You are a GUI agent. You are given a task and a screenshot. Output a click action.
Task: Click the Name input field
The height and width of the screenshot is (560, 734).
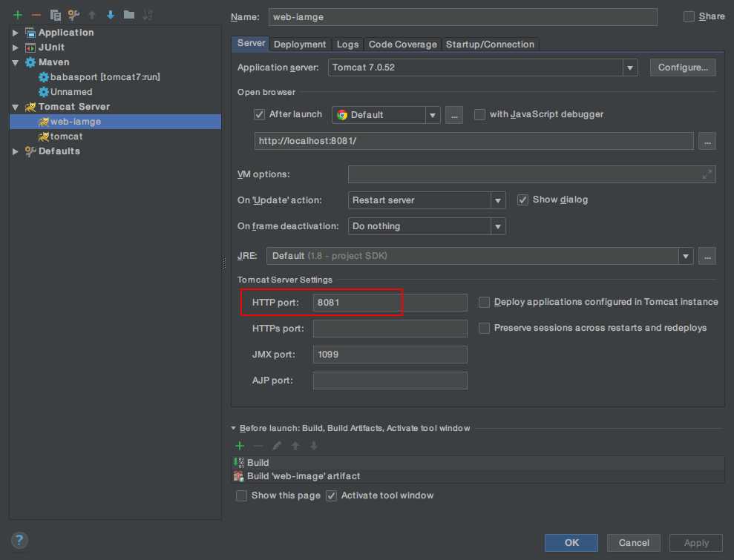coord(462,17)
